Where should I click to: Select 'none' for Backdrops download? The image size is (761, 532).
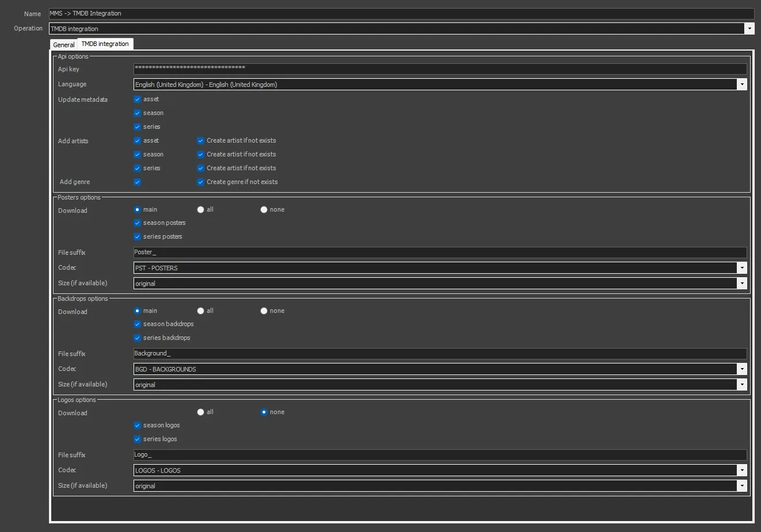click(x=264, y=311)
